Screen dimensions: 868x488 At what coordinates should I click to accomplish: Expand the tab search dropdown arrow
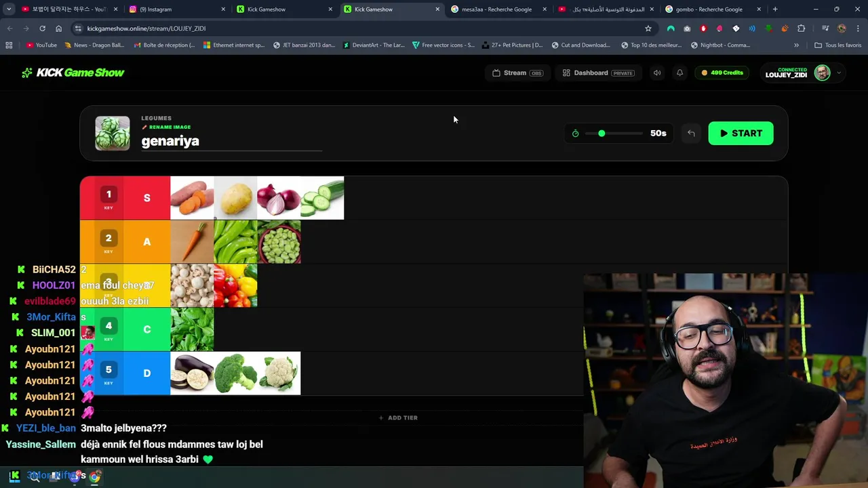(x=9, y=9)
